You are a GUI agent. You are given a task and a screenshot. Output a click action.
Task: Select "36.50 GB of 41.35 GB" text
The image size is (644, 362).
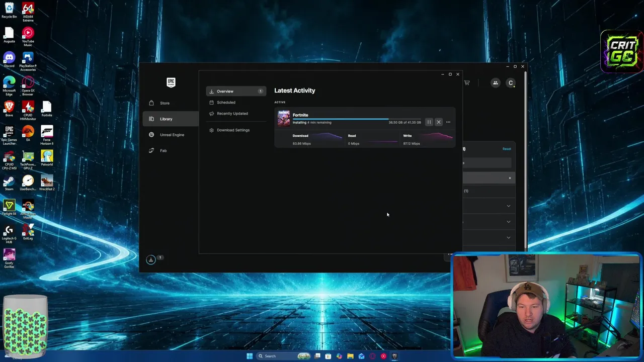pos(405,123)
